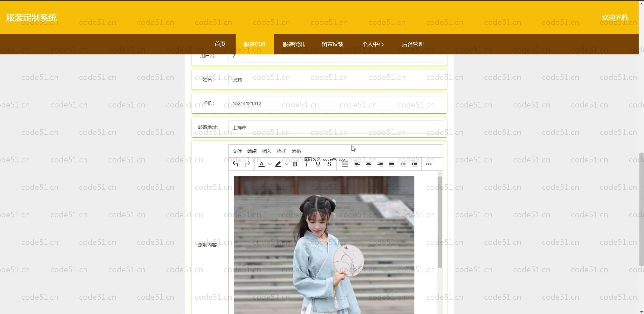This screenshot has width=644, height=314.
Task: Click the 姓名 input field with 张莉
Action: tap(336, 80)
